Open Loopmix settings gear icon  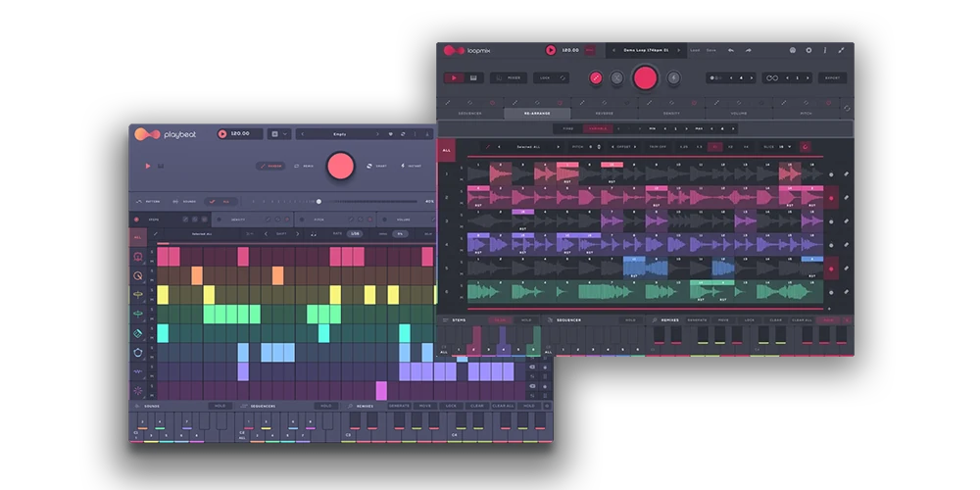808,50
